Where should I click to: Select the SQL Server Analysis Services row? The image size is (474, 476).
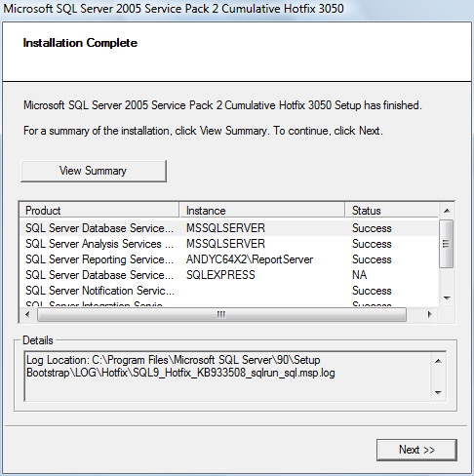(229, 244)
